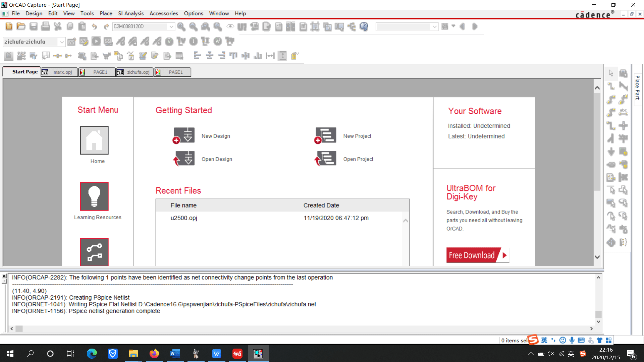Click the eye-shaped Fisheye view icon

click(x=230, y=26)
